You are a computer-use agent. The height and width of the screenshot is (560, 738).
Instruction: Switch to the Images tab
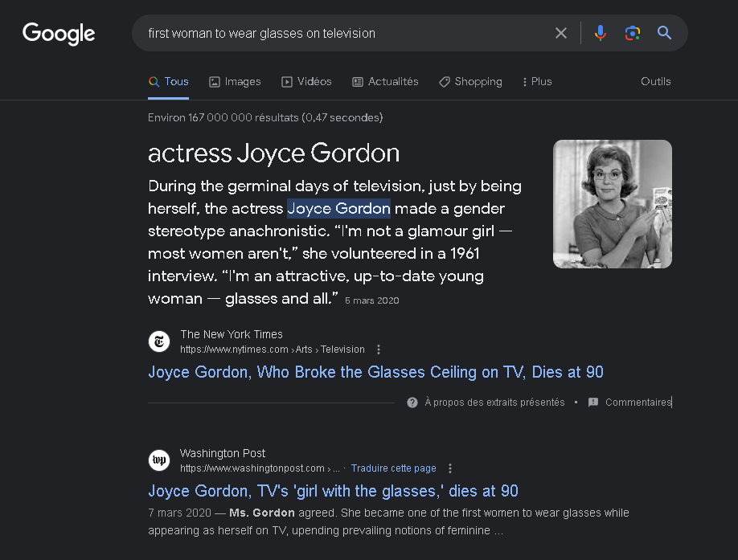click(235, 81)
